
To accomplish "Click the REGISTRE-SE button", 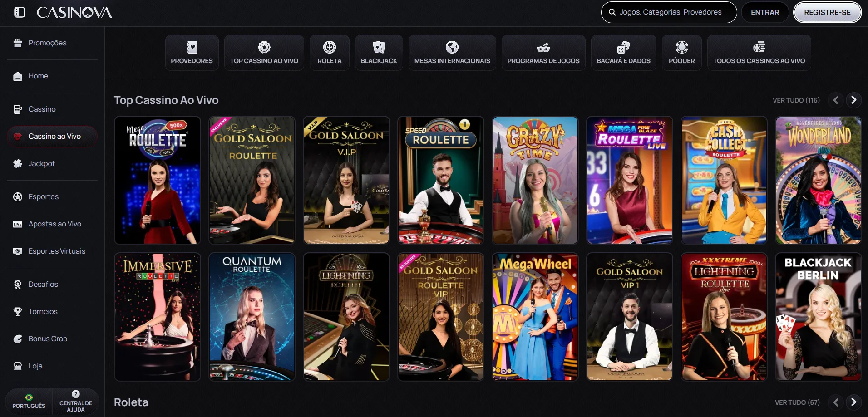I will click(827, 12).
